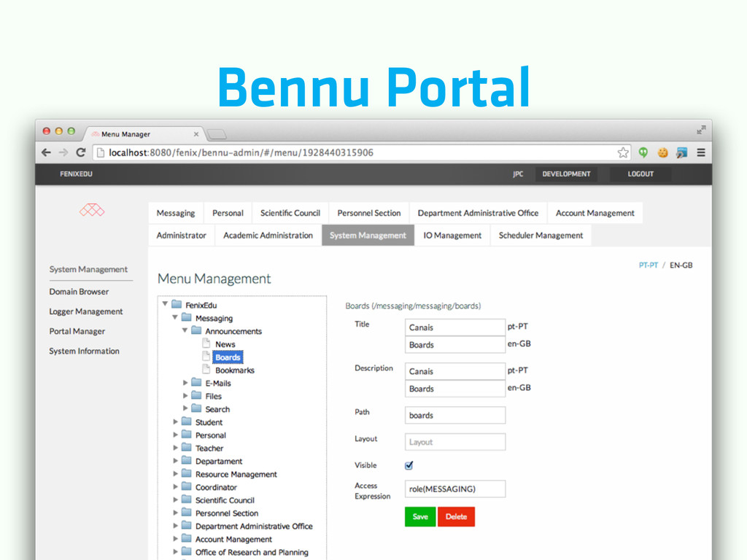Collapse the FenixEdu root node
The width and height of the screenshot is (747, 560).
(x=165, y=304)
